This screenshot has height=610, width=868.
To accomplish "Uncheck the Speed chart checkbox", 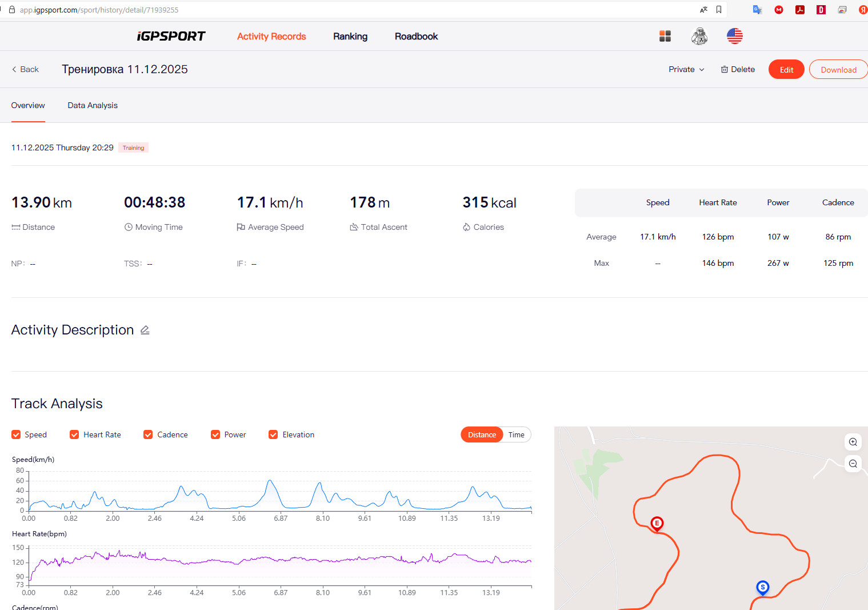I will pos(16,434).
